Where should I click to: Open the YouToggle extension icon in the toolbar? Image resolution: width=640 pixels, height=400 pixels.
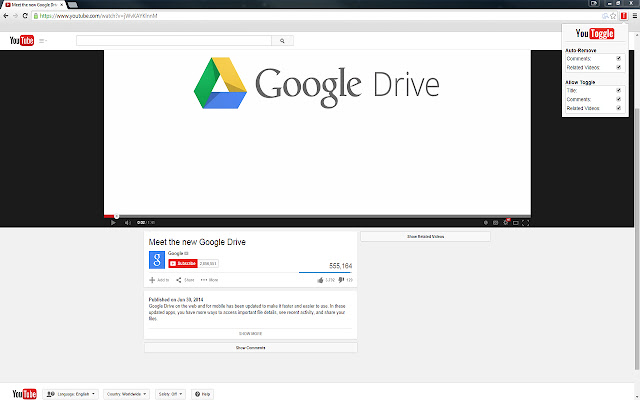click(624, 16)
